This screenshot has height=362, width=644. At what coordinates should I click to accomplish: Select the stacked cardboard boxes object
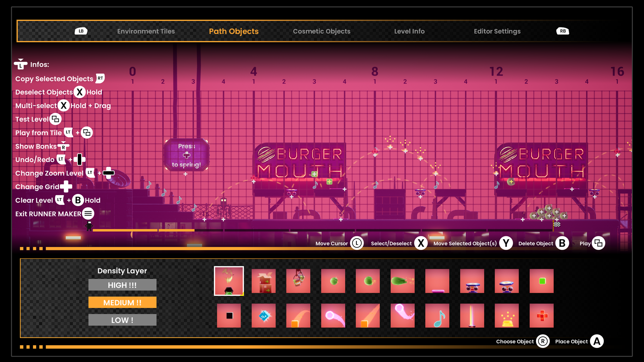(264, 281)
